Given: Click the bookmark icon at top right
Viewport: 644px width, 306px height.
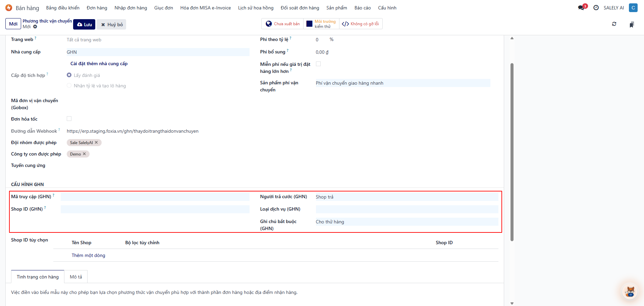Looking at the screenshot, I should pyautogui.click(x=632, y=25).
